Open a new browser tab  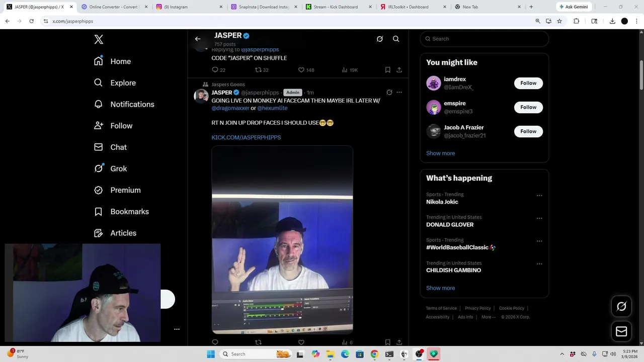531,7
